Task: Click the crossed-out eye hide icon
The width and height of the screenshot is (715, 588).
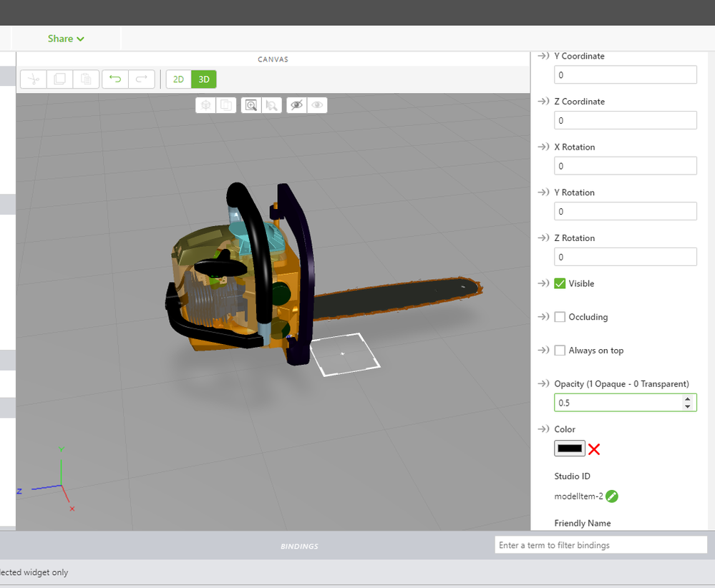Action: 296,105
